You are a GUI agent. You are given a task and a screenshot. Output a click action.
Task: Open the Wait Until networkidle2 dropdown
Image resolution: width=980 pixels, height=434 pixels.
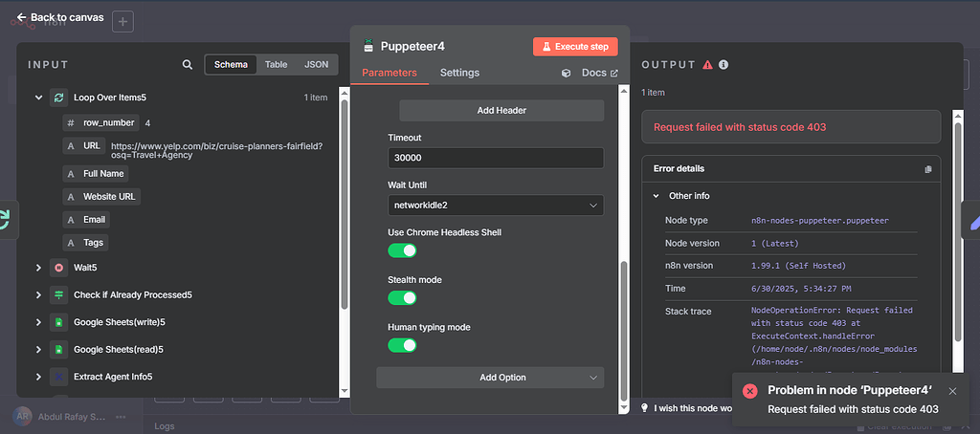(x=496, y=205)
